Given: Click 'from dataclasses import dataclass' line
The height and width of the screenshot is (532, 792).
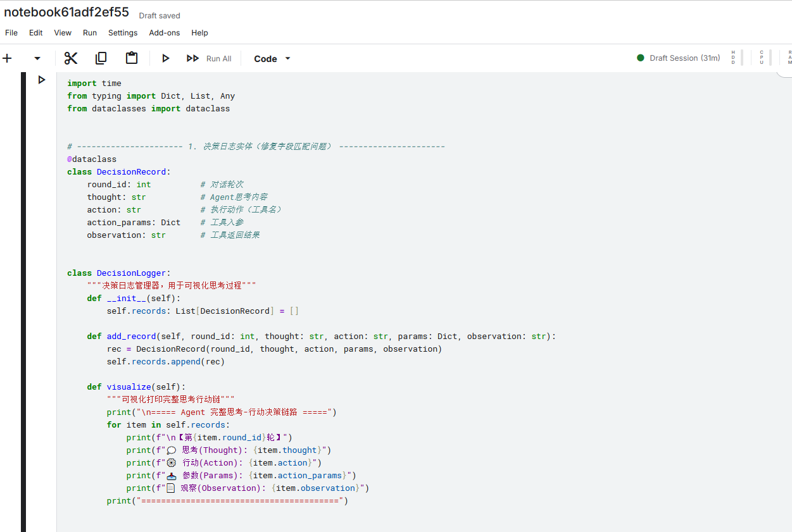Looking at the screenshot, I should tap(149, 108).
